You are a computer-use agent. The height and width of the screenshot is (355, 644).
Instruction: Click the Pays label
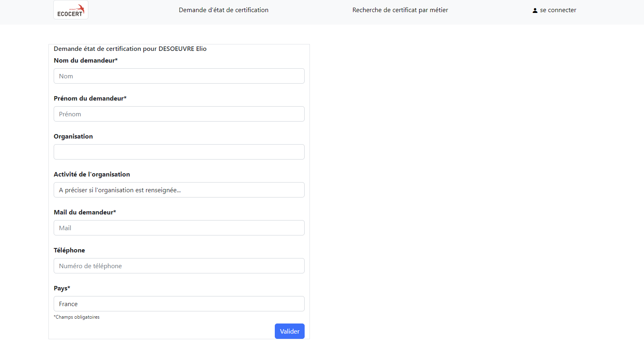pyautogui.click(x=62, y=288)
